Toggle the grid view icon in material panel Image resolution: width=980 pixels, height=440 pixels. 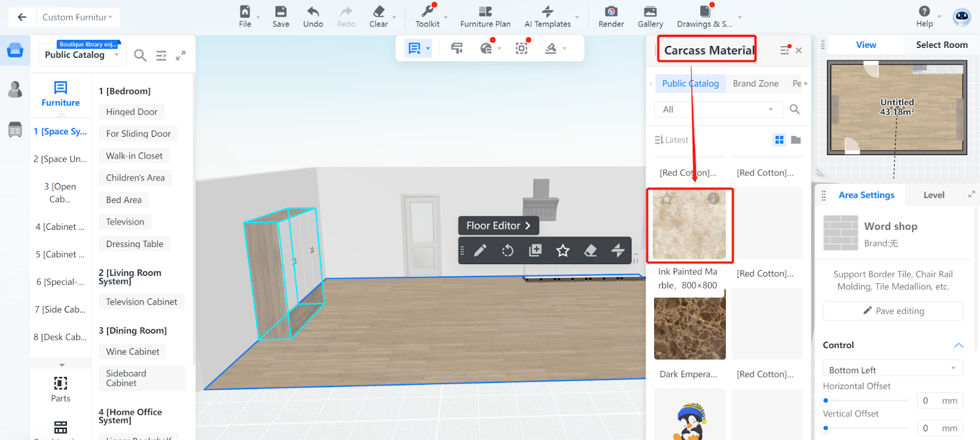[779, 140]
